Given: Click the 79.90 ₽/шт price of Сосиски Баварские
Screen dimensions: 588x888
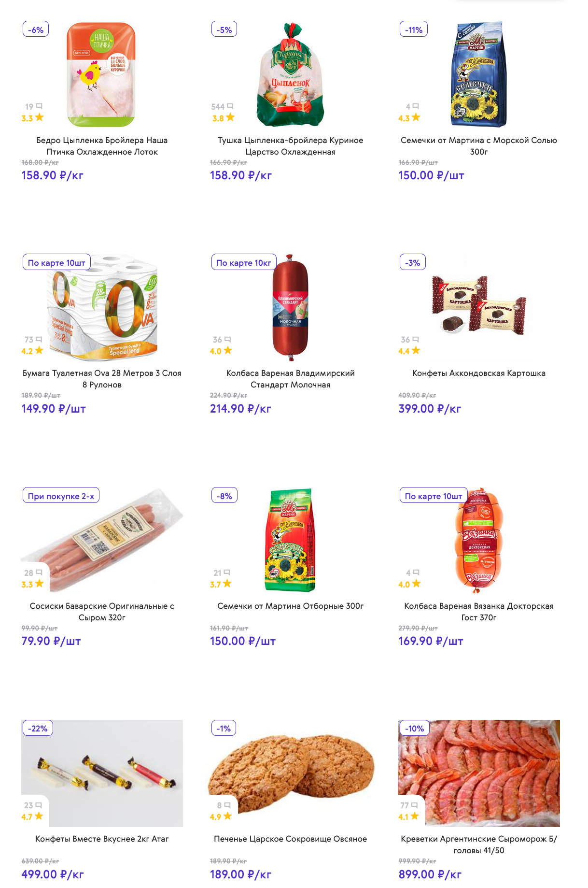Looking at the screenshot, I should pos(51,641).
